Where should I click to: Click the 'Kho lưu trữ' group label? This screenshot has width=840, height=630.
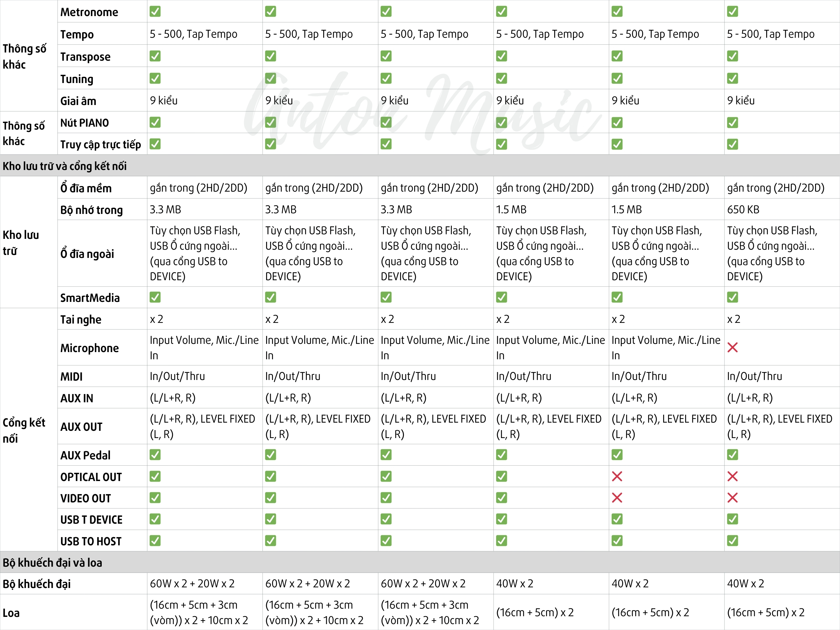pyautogui.click(x=20, y=243)
